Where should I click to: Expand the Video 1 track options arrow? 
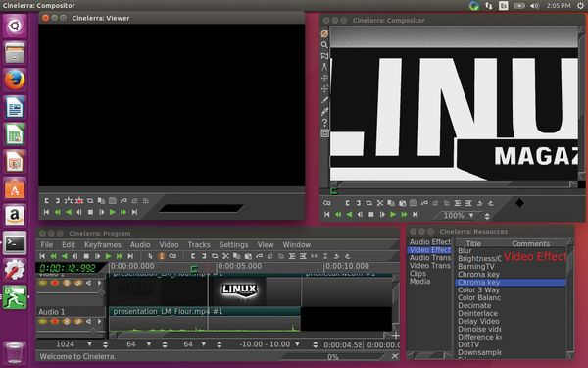(100, 283)
